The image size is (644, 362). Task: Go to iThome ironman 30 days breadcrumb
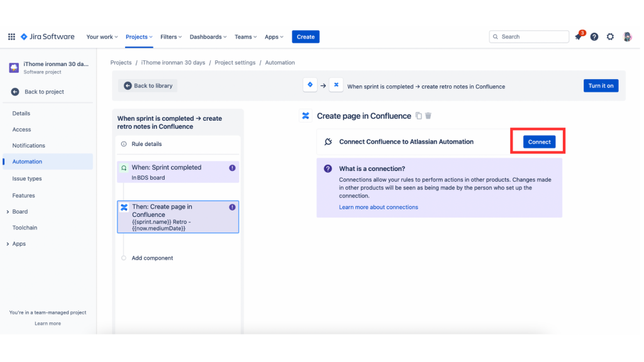tap(174, 63)
